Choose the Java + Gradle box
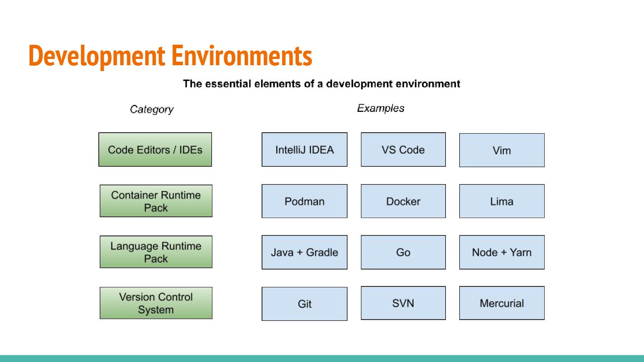644x362 pixels. (305, 253)
